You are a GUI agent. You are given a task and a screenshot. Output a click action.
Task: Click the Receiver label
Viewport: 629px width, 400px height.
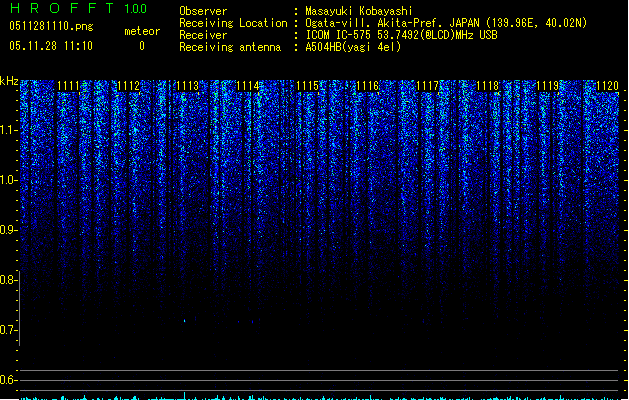(203, 35)
